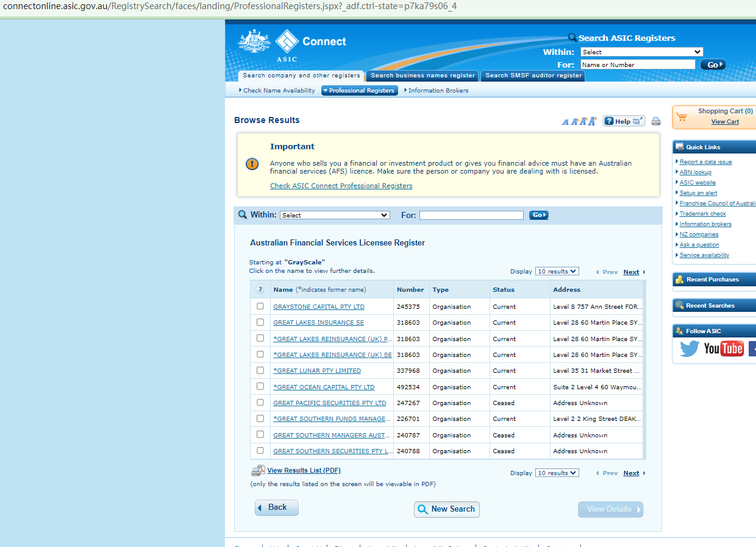Tick checkbox for GRAYSTONE CAPITAL PTY LTD

pos(260,306)
